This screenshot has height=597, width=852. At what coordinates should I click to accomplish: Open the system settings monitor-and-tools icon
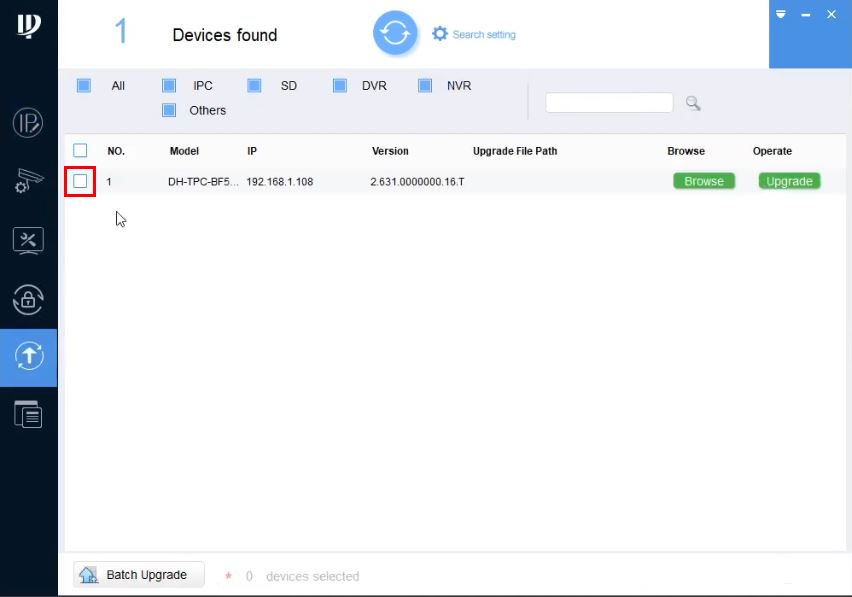click(x=28, y=241)
